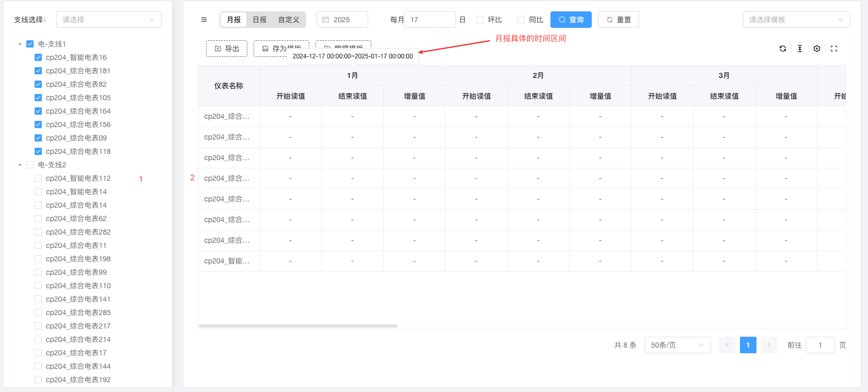Click the hamburger collapse menu icon
The width and height of the screenshot is (868, 392).
point(204,20)
